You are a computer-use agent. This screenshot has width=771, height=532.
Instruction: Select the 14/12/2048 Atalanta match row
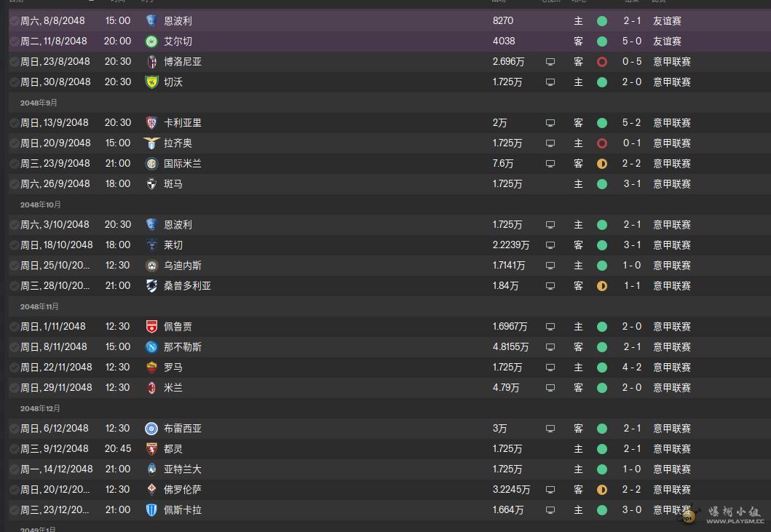click(x=390, y=469)
